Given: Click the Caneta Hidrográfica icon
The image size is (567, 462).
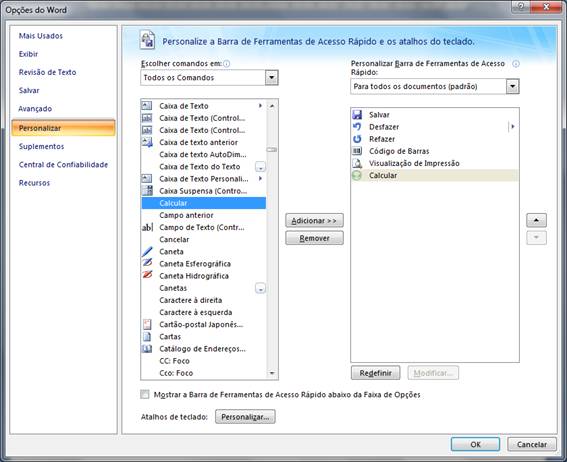Looking at the screenshot, I should point(147,275).
